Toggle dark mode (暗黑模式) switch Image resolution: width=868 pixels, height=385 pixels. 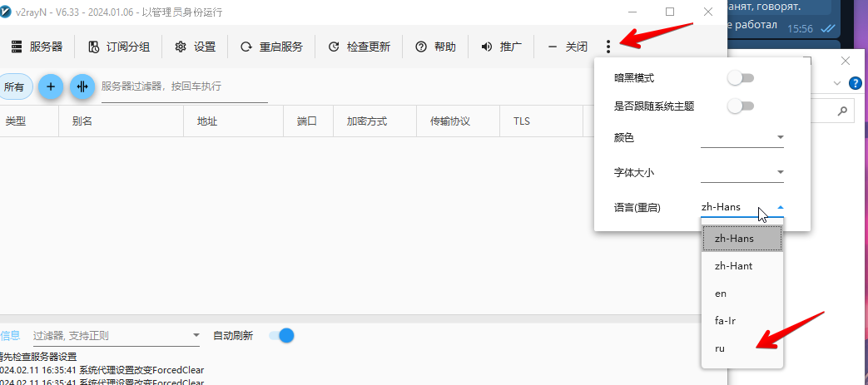pos(740,78)
